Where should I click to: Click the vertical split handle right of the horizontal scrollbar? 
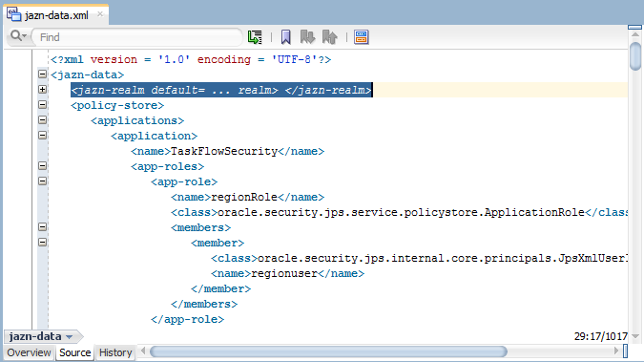click(625, 351)
